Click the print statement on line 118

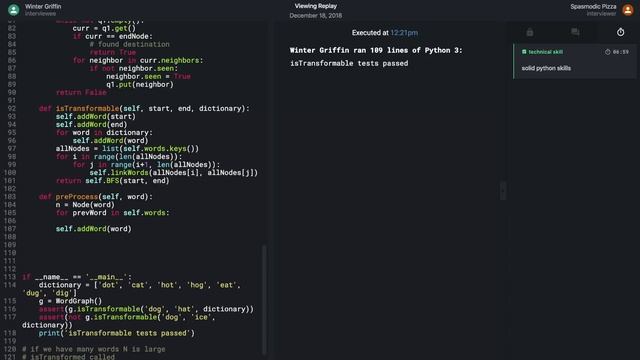[x=117, y=333]
